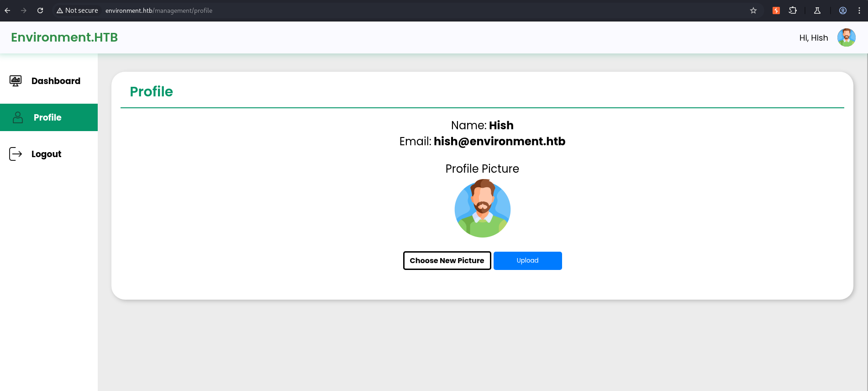Click the Environment.HTB logo link
Image resolution: width=868 pixels, height=391 pixels.
pos(64,37)
